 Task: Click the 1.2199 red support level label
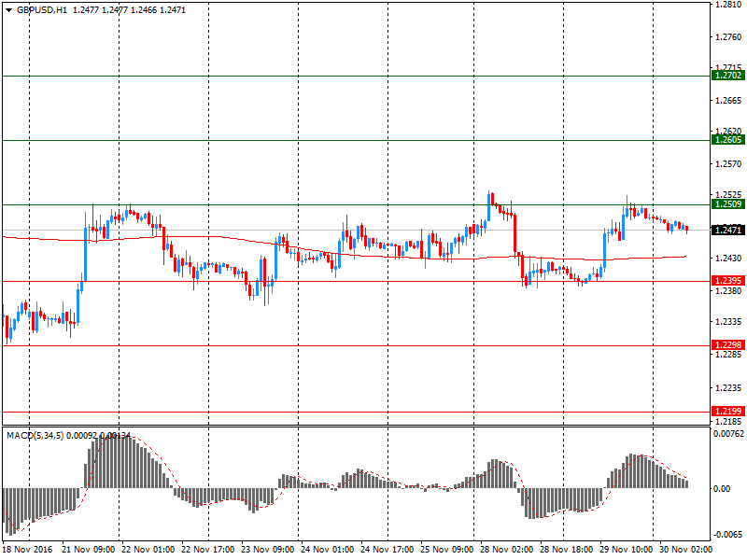[x=727, y=411]
